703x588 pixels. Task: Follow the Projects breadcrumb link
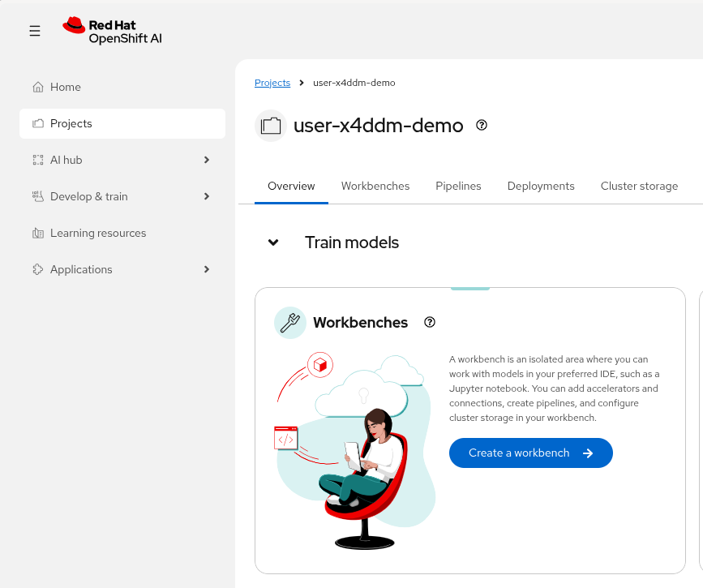(x=272, y=83)
